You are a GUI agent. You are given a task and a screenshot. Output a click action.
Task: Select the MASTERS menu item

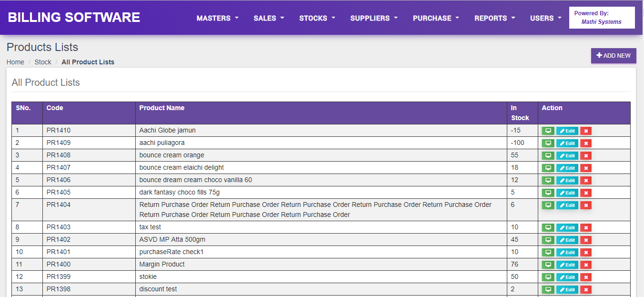click(x=217, y=18)
